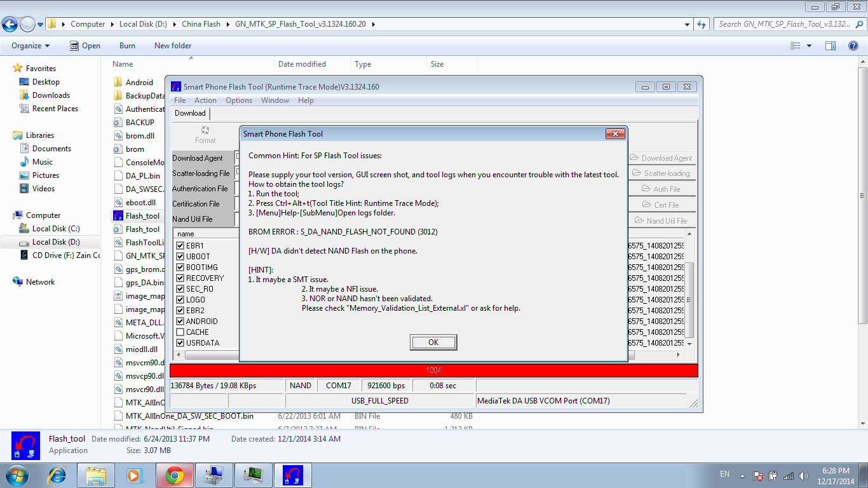This screenshot has height=488, width=868.
Task: Open the Videos library
Action: [43, 189]
